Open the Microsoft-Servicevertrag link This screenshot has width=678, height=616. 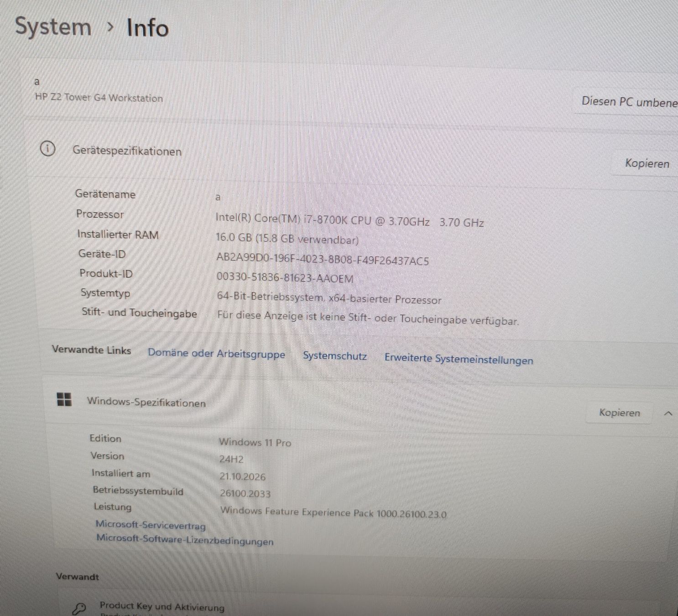[151, 525]
